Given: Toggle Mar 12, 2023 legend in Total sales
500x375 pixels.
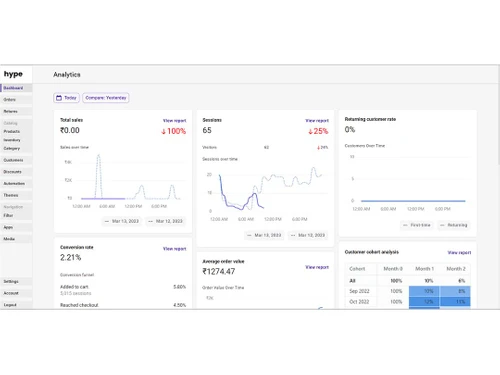Looking at the screenshot, I should [x=166, y=221].
